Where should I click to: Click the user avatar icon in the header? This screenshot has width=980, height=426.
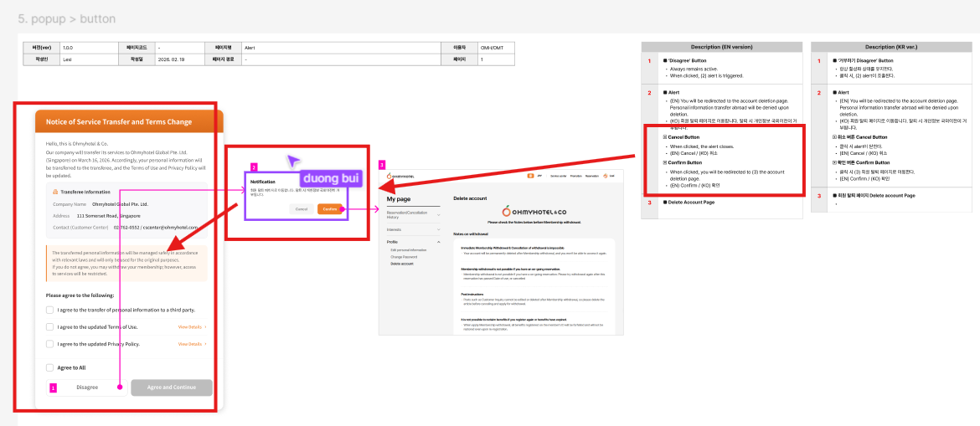605,176
